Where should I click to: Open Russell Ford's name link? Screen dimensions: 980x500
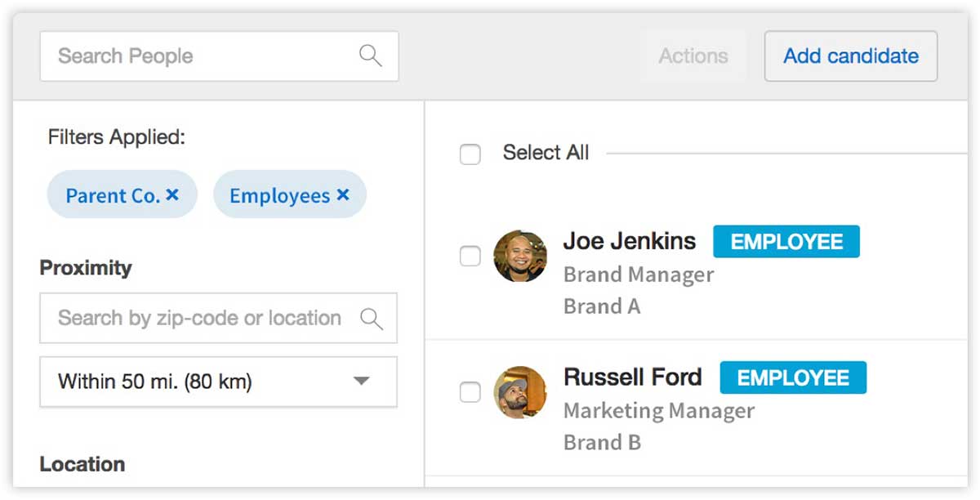(632, 377)
